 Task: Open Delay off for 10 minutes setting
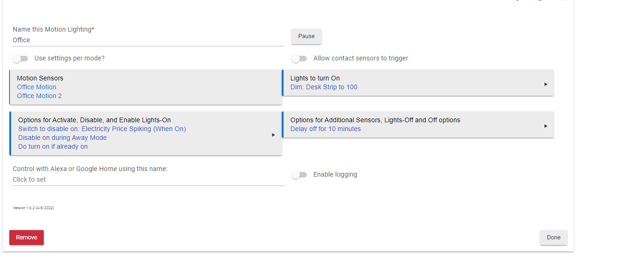(325, 129)
